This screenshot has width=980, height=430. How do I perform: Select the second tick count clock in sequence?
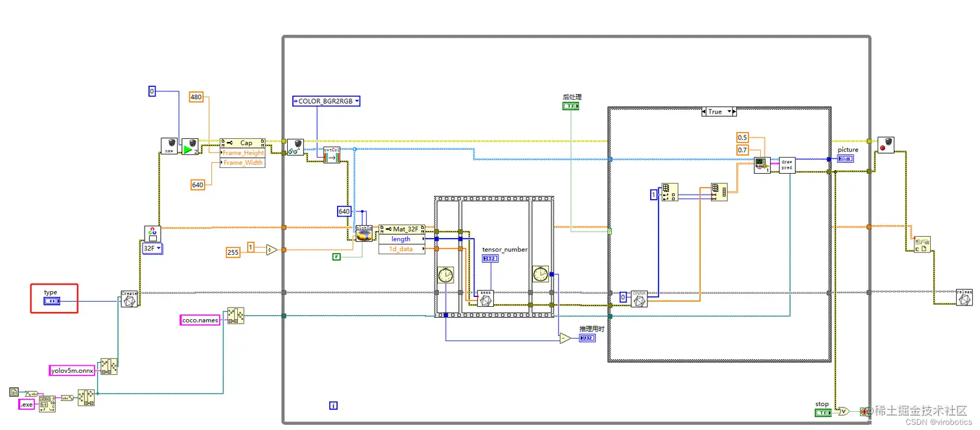point(540,274)
